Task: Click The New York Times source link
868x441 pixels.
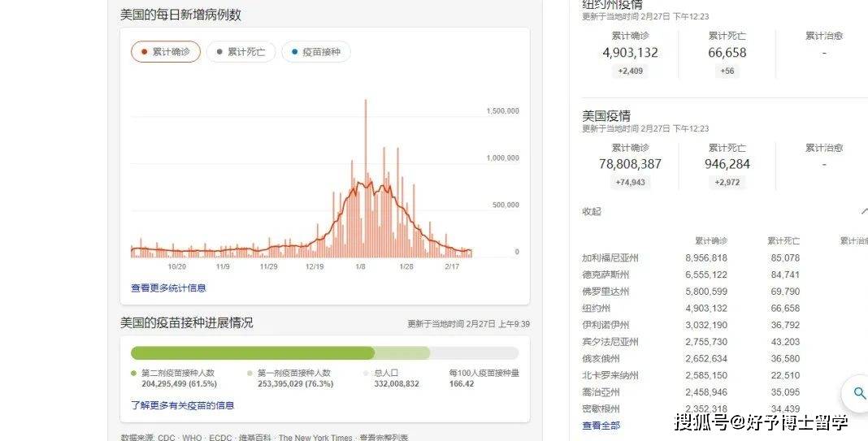Action: coord(315,438)
